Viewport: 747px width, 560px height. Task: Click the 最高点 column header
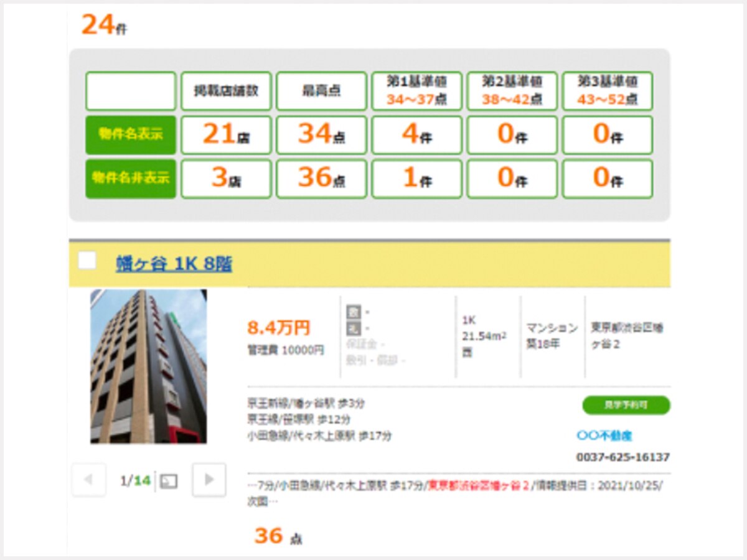tap(321, 91)
